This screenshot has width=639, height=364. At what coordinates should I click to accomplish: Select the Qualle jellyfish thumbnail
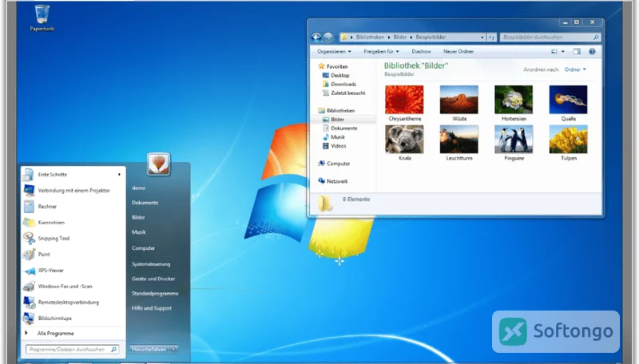pyautogui.click(x=568, y=100)
